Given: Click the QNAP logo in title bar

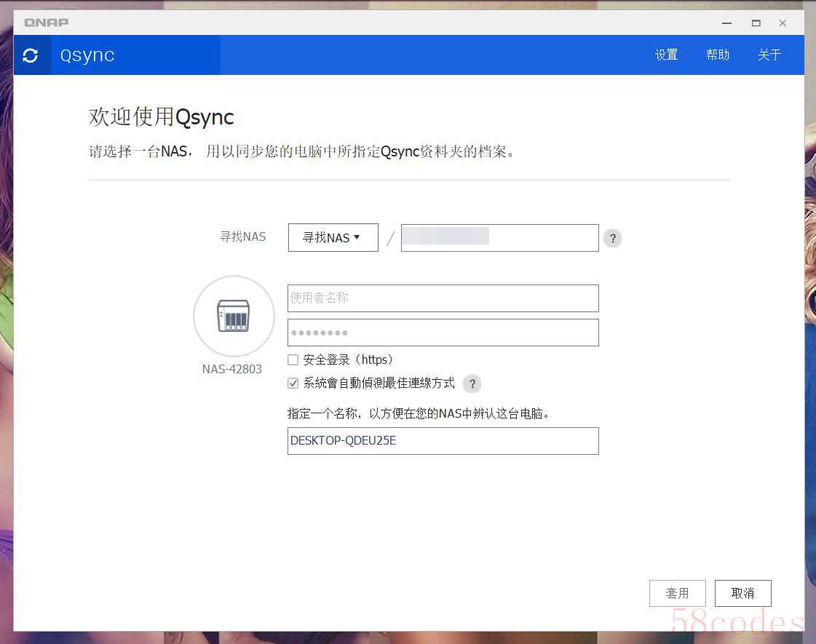Looking at the screenshot, I should (x=47, y=23).
